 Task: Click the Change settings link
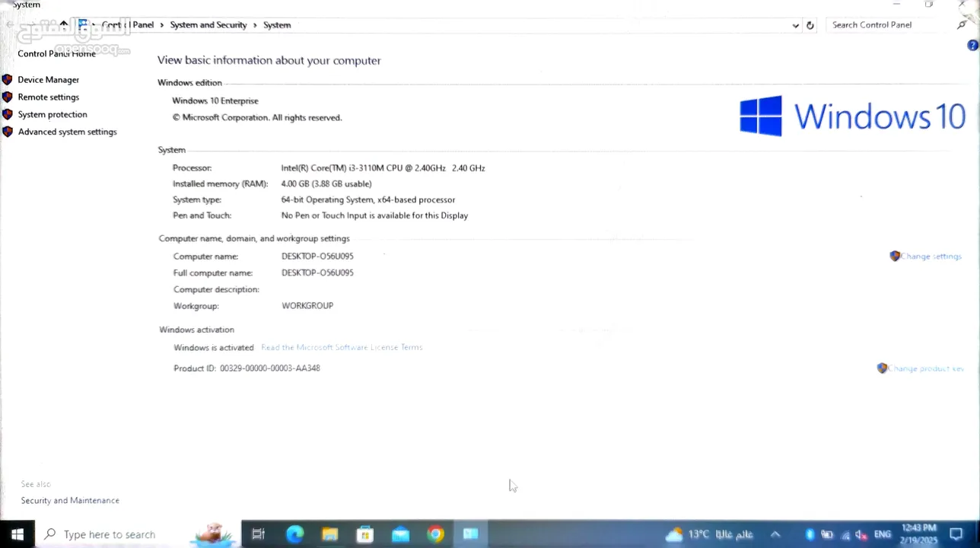931,256
